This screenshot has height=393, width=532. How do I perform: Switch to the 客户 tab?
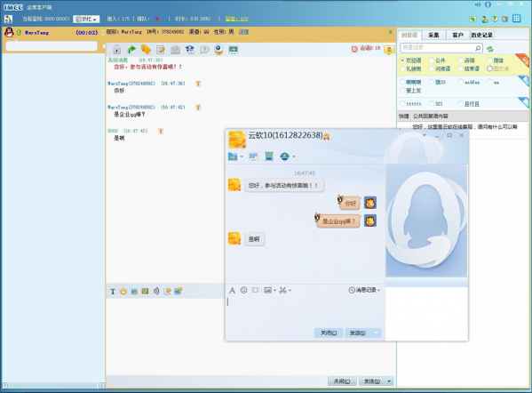click(x=457, y=35)
